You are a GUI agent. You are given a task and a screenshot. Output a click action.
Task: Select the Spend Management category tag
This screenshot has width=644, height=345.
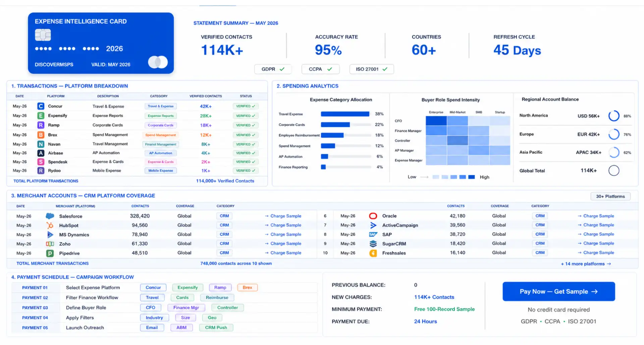(161, 135)
